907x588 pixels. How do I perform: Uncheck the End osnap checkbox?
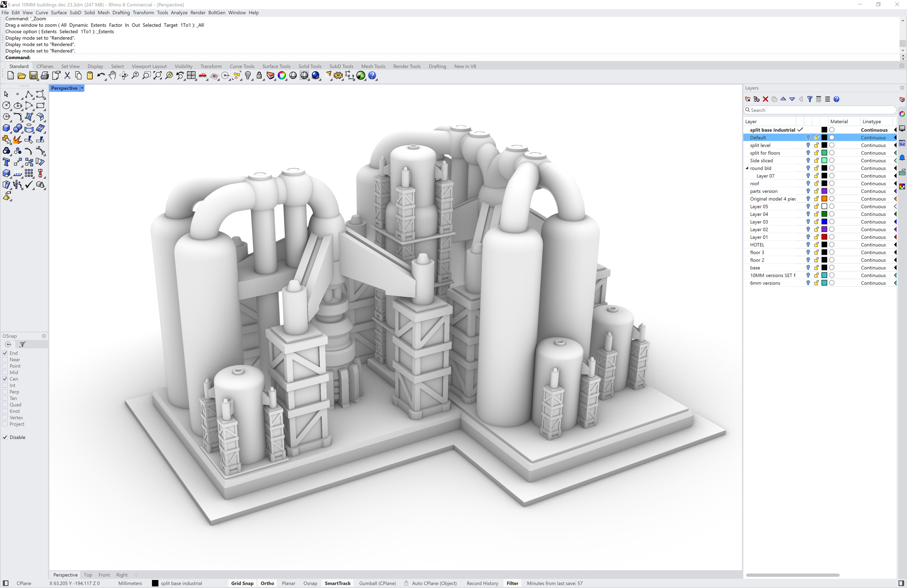pyautogui.click(x=5, y=353)
